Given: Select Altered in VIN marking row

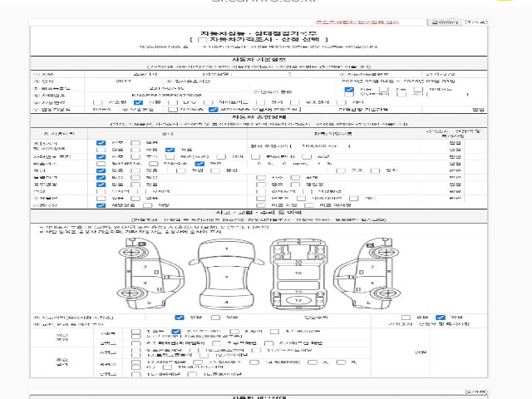Looking at the screenshot, I should [x=255, y=157].
